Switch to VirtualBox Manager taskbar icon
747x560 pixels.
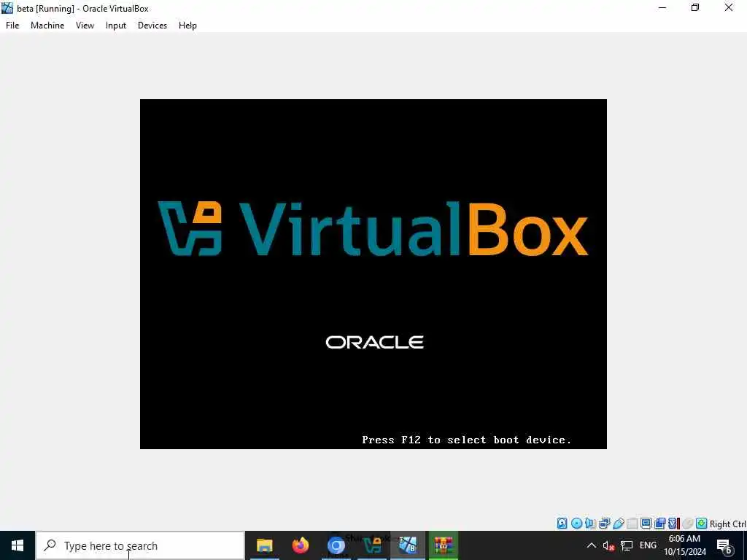(372, 545)
